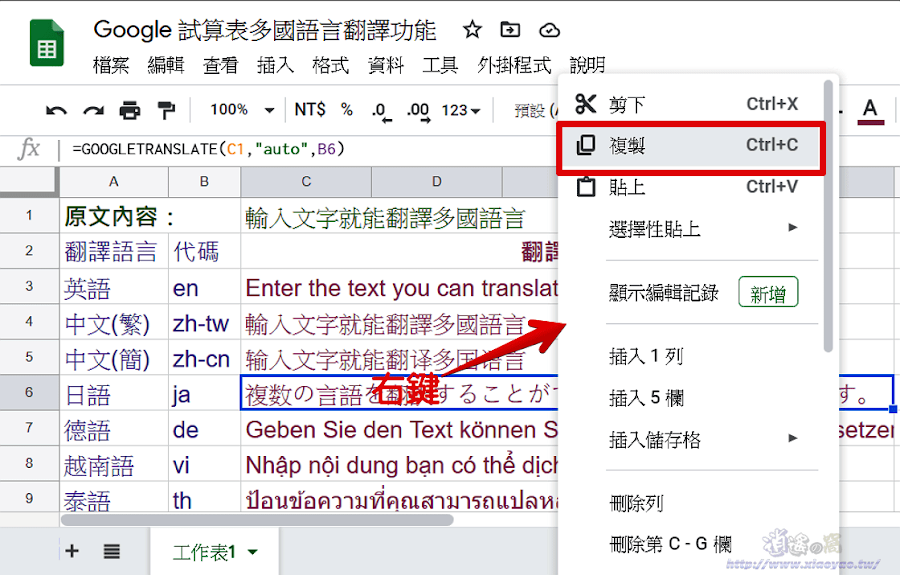The height and width of the screenshot is (575, 900).
Task: Select cell containing 英語
Action: (114, 287)
